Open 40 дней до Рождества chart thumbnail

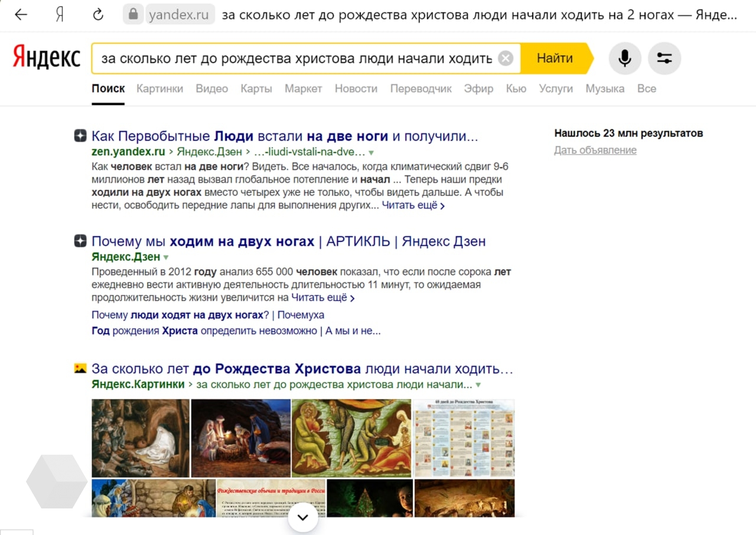pyautogui.click(x=464, y=438)
